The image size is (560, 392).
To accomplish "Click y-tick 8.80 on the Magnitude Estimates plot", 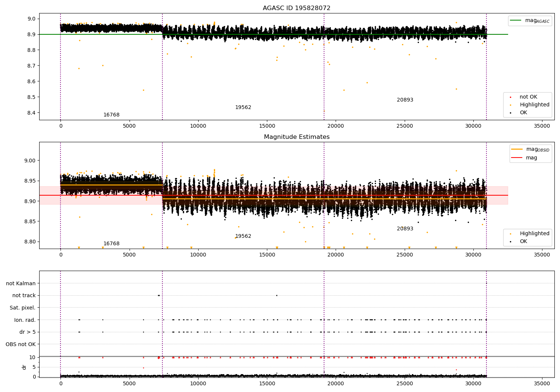I will click(x=30, y=242).
